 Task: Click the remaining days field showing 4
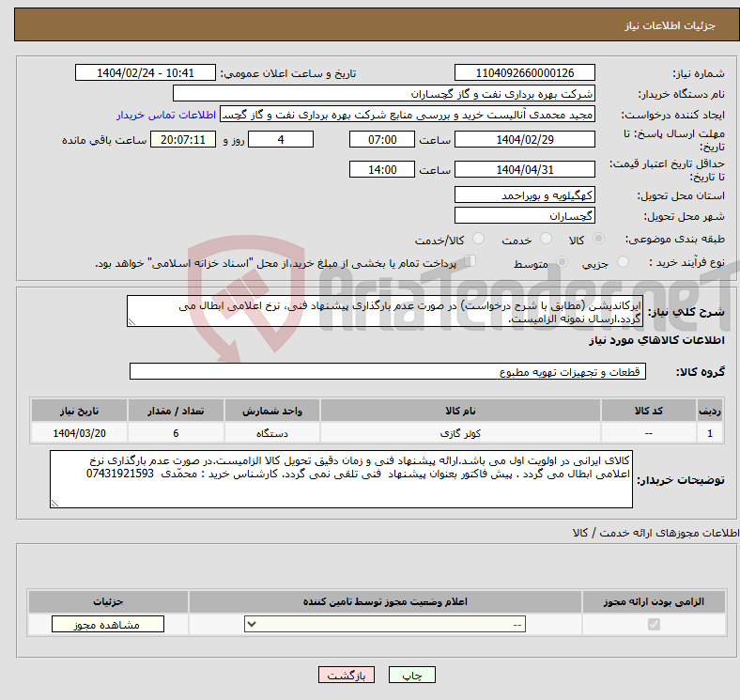[281, 139]
